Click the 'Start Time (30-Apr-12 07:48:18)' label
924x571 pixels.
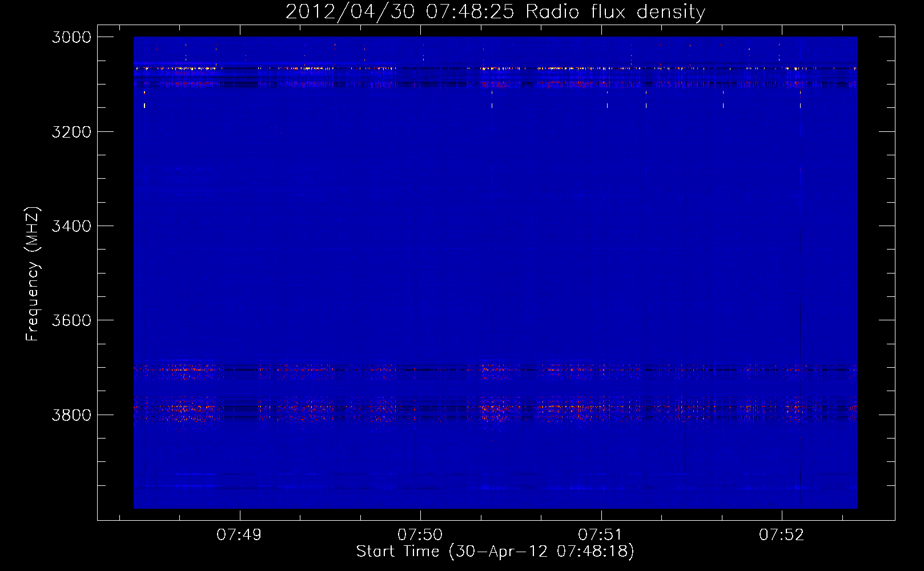tap(495, 552)
